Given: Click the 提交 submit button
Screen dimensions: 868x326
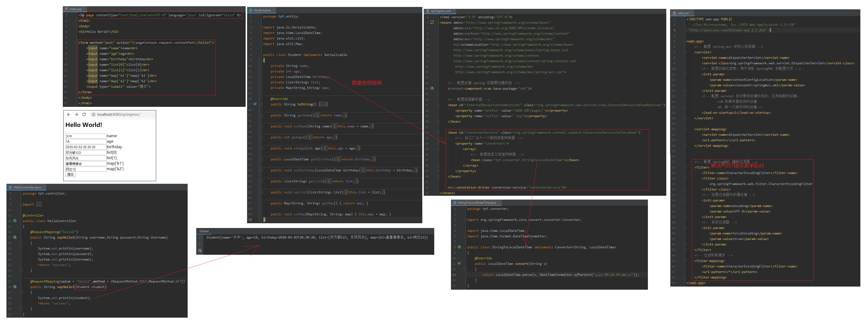Looking at the screenshot, I should [70, 174].
